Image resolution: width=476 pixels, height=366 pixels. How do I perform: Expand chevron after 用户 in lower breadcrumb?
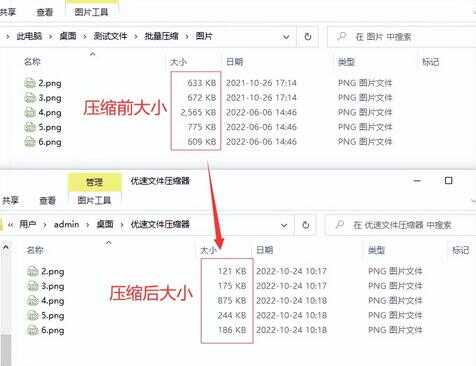click(x=45, y=225)
